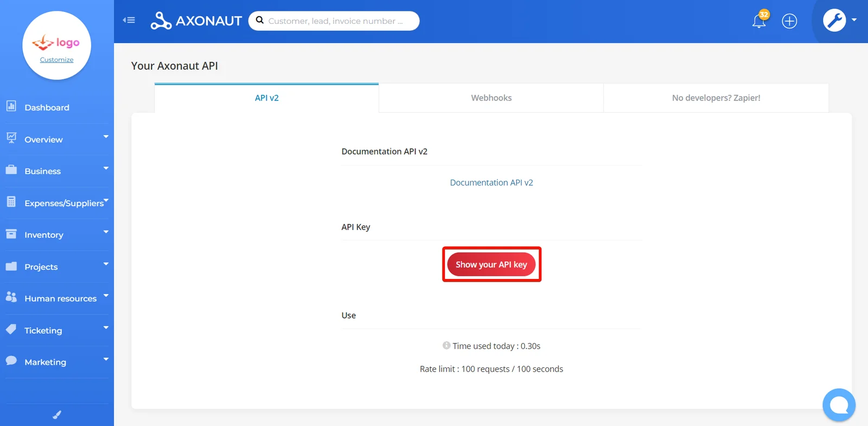868x426 pixels.
Task: Click the Ticketing tag icon
Action: [x=11, y=329]
